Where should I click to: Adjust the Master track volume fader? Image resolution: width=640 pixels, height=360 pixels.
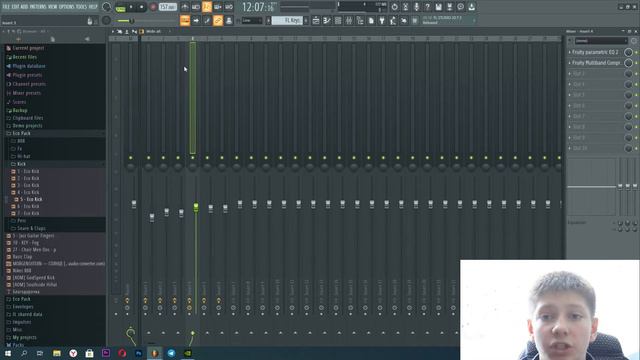point(134,204)
